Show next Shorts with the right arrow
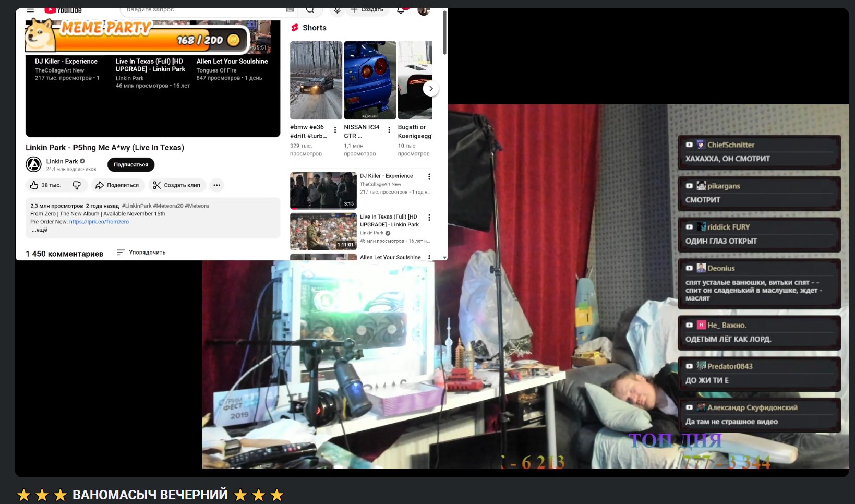Screen dimensions: 855x504 pyautogui.click(x=430, y=89)
